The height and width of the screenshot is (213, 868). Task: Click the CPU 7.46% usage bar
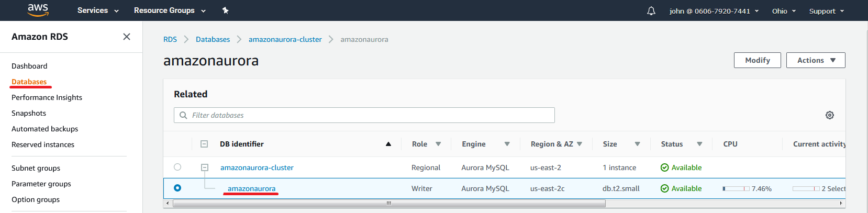(736, 188)
